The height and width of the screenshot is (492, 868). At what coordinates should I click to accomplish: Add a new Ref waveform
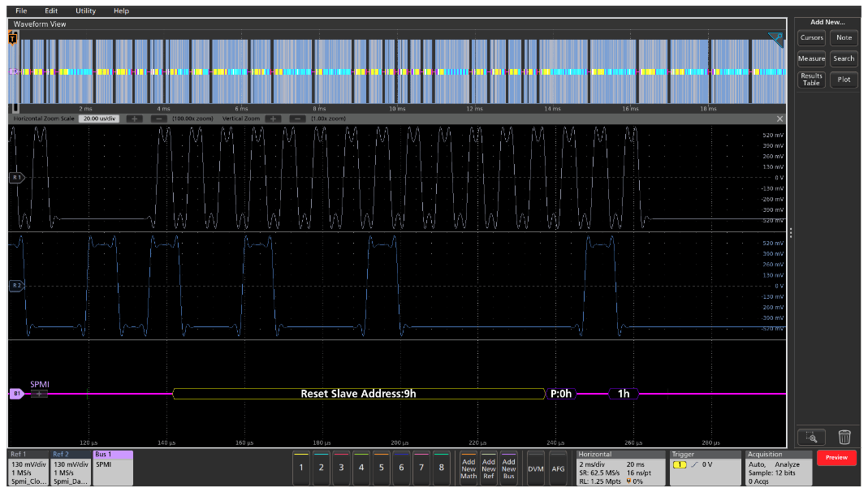[490, 467]
